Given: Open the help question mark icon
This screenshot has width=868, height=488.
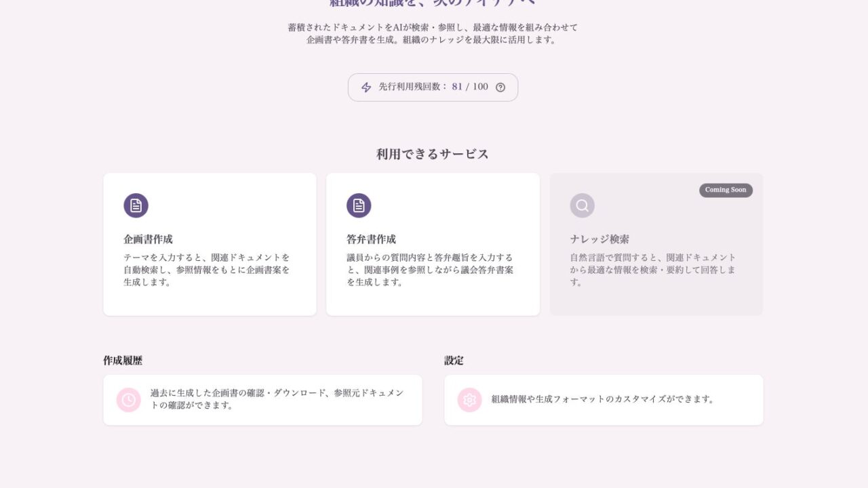Looking at the screenshot, I should 500,87.
